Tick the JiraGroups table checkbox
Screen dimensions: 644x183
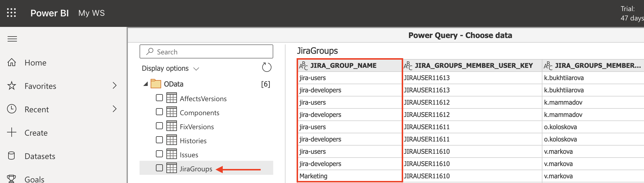(x=159, y=168)
